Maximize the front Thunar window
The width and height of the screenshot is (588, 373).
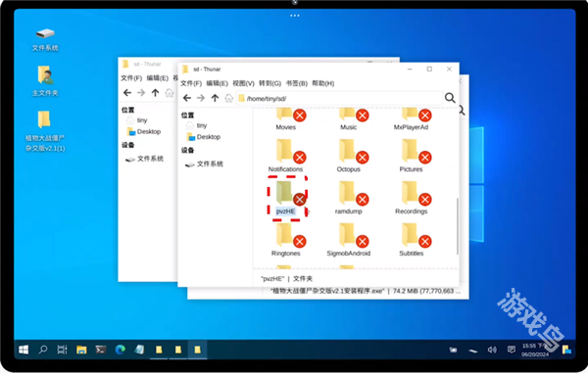click(429, 69)
